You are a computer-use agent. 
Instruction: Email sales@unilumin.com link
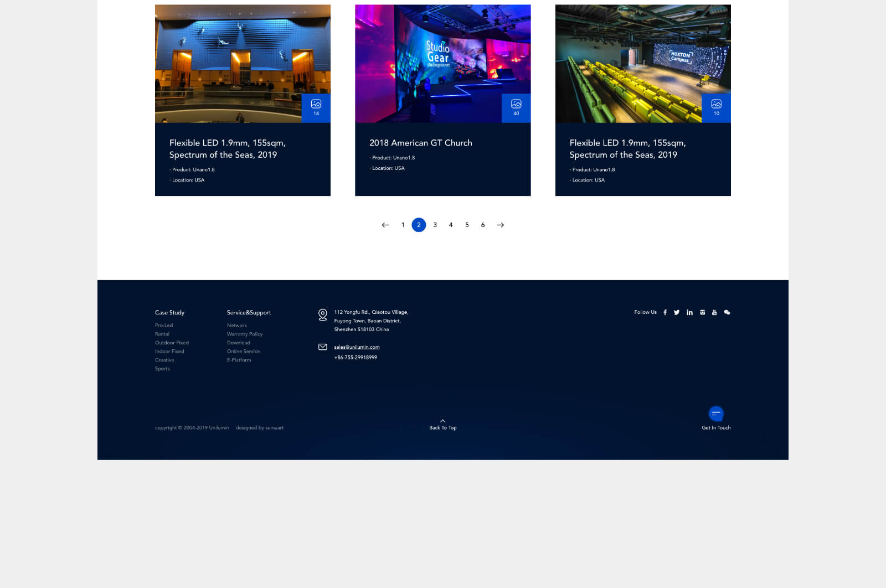pyautogui.click(x=357, y=347)
